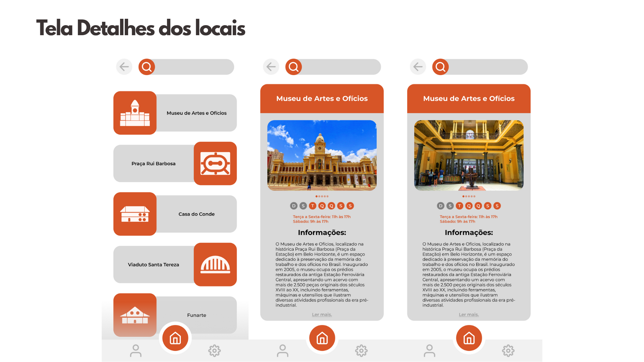Select the Casa do Conde house icon
The height and width of the screenshot is (362, 644).
coord(135,214)
